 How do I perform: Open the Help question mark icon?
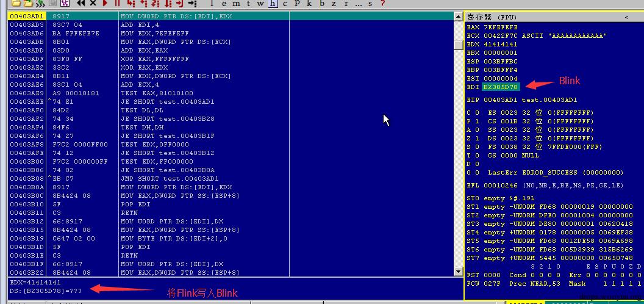click(x=382, y=3)
